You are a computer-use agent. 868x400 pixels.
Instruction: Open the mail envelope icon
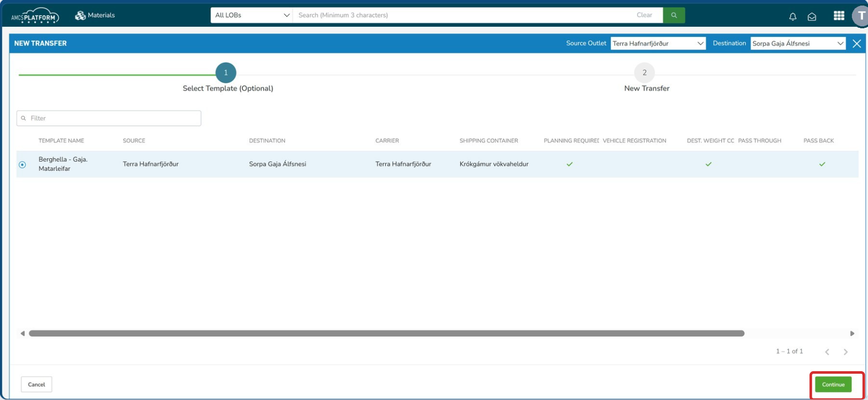point(812,17)
